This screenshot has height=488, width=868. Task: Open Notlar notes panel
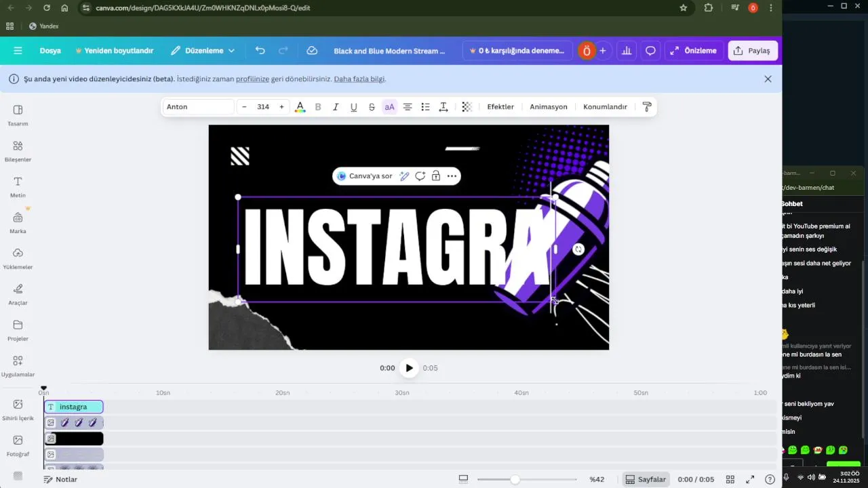(60, 479)
